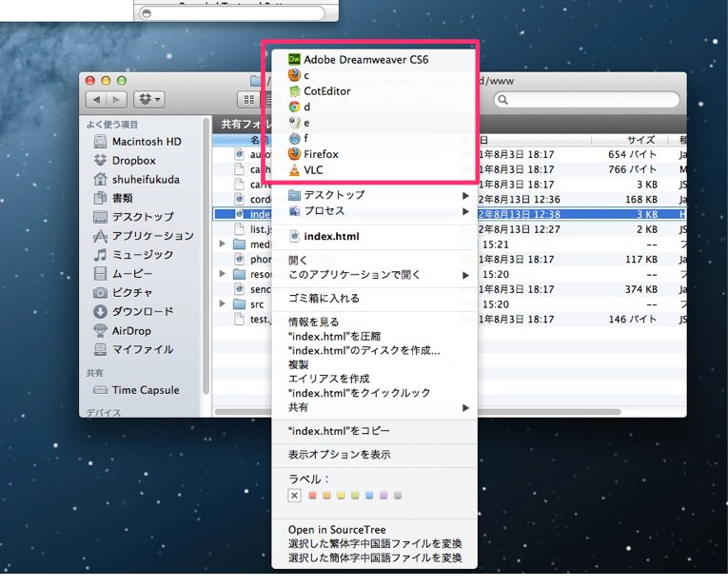This screenshot has width=728, height=587.
Task: Open ミュージック folder in sidebar
Action: click(x=134, y=254)
